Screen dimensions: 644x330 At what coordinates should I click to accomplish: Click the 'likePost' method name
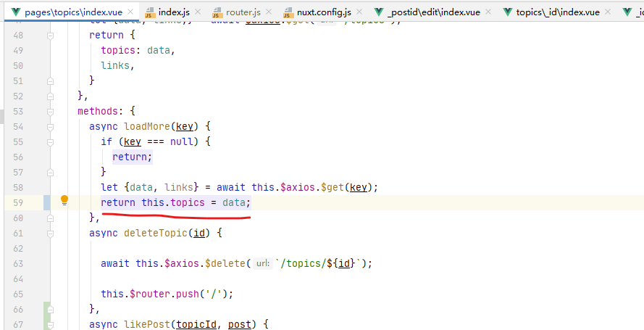pos(147,324)
